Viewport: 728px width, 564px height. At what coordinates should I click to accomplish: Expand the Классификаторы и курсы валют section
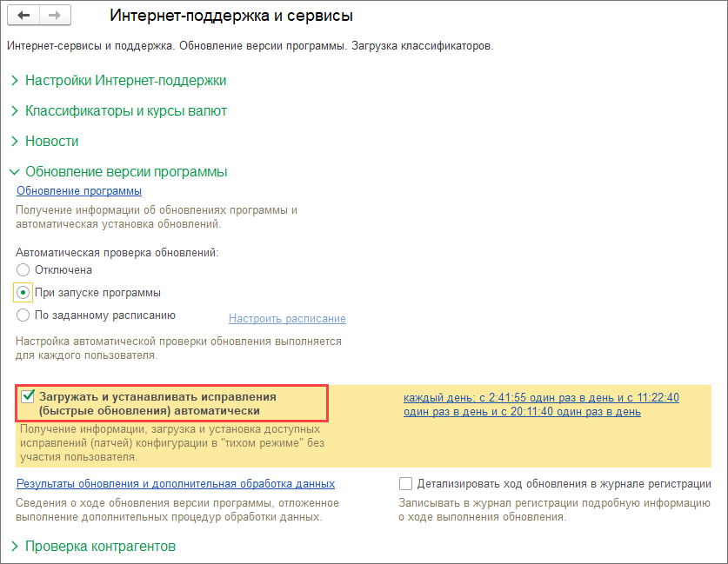click(96, 110)
